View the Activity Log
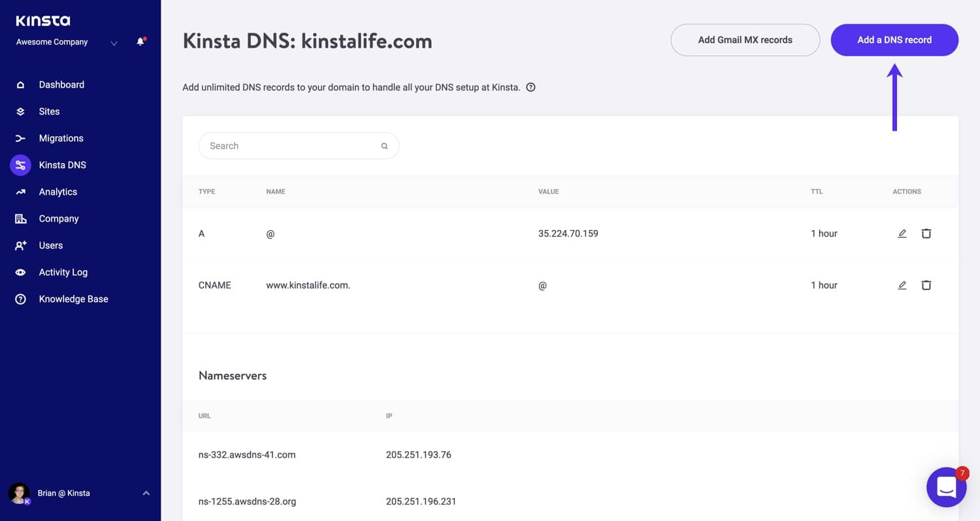The width and height of the screenshot is (980, 521). (63, 272)
